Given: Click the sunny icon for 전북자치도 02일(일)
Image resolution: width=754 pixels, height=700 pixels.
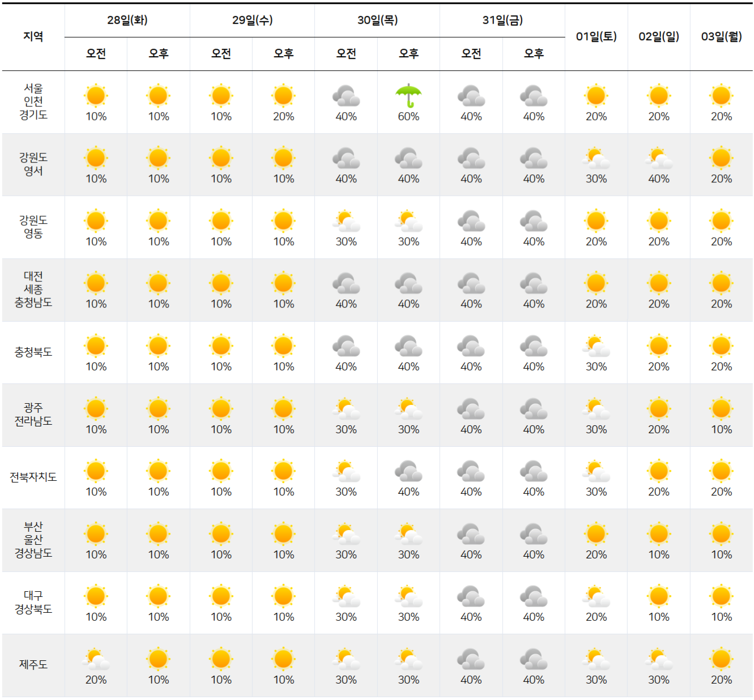Looking at the screenshot, I should tap(659, 471).
